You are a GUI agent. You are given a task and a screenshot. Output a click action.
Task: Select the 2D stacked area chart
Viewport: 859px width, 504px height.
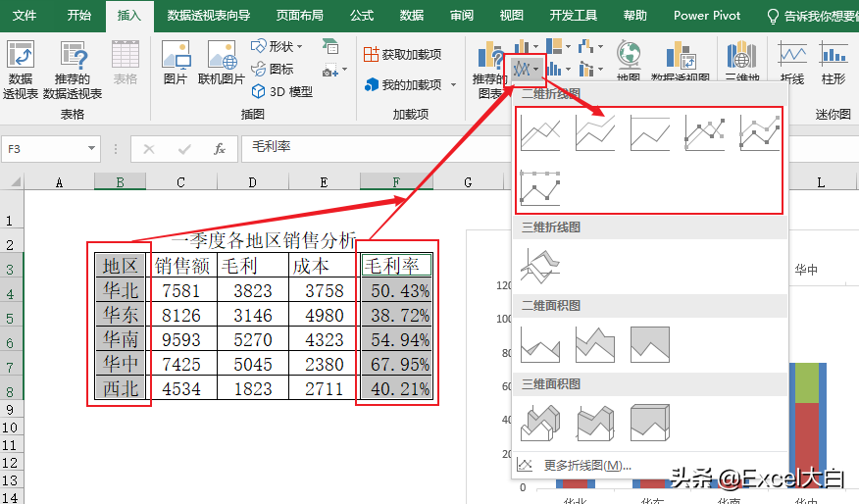[x=595, y=344]
